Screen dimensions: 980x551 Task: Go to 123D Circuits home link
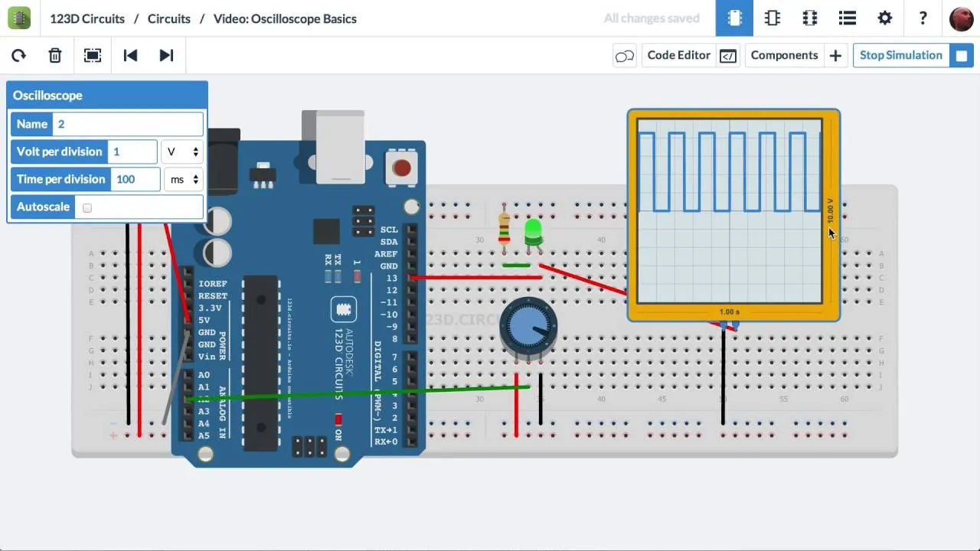[x=87, y=18]
